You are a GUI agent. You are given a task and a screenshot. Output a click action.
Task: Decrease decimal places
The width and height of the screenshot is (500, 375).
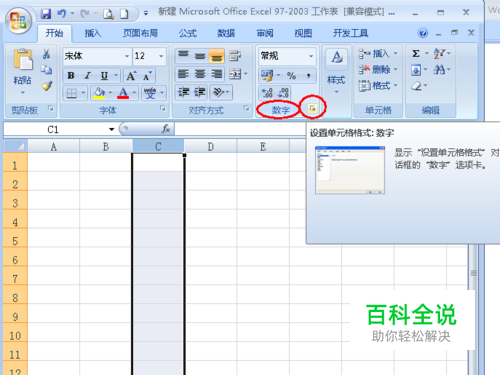point(283,93)
